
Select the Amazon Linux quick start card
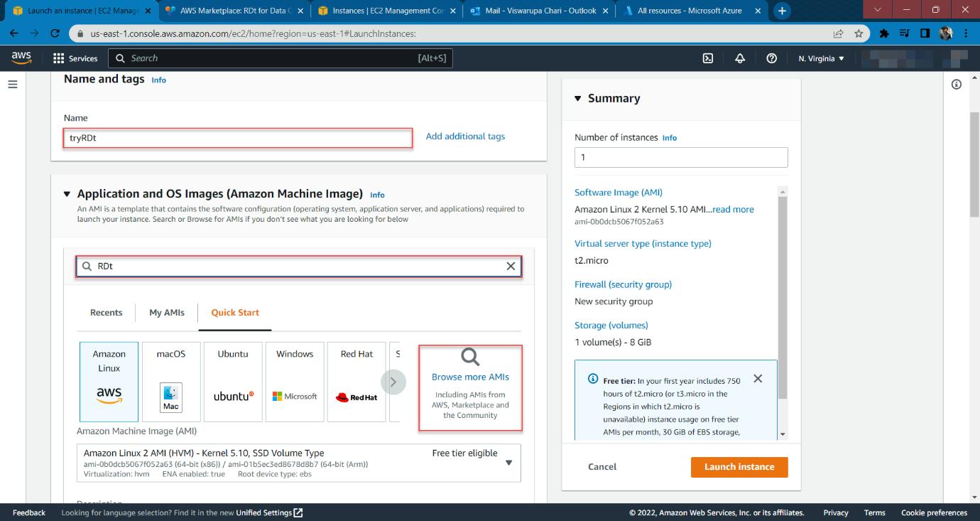click(109, 382)
